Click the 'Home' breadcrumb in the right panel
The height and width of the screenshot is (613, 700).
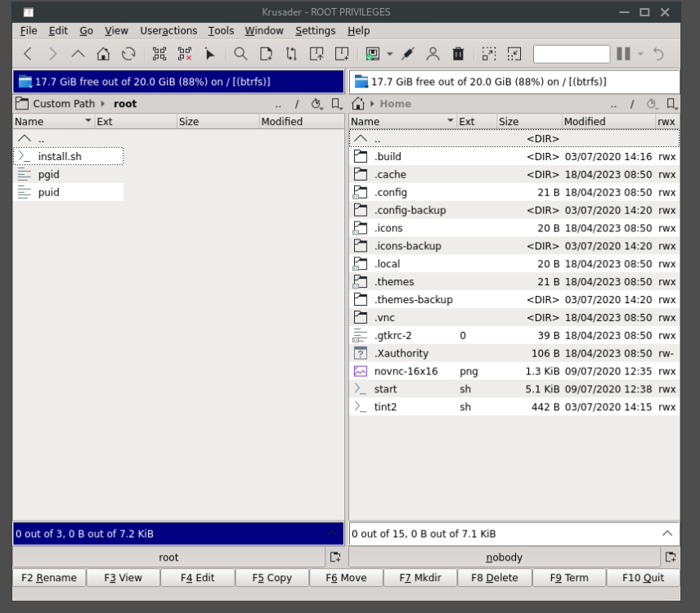click(395, 104)
